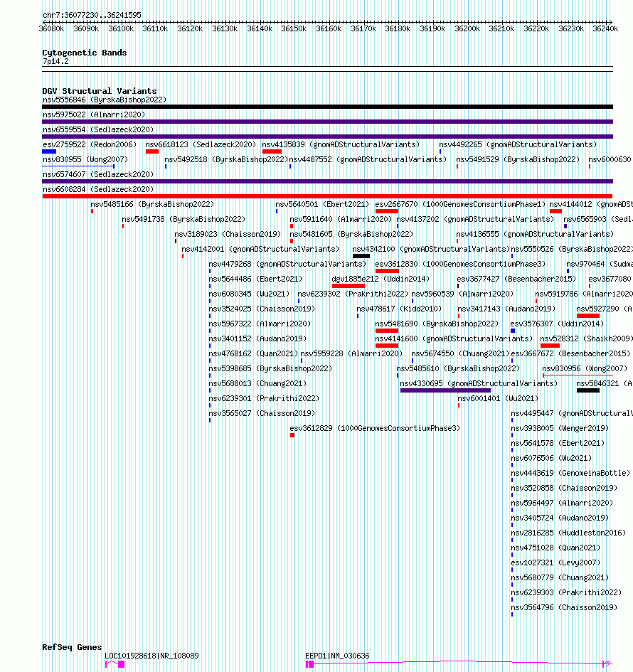633x672 pixels.
Task: Click esv3612829 (1000GenomesConsortiumPhase3) label
Action: point(375,429)
